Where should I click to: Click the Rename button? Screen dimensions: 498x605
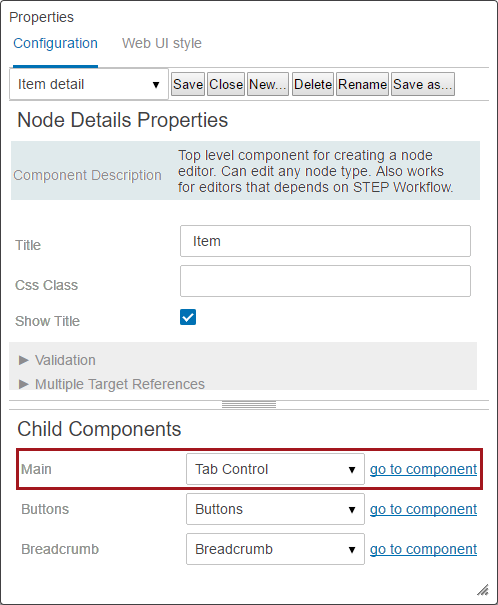(x=362, y=84)
